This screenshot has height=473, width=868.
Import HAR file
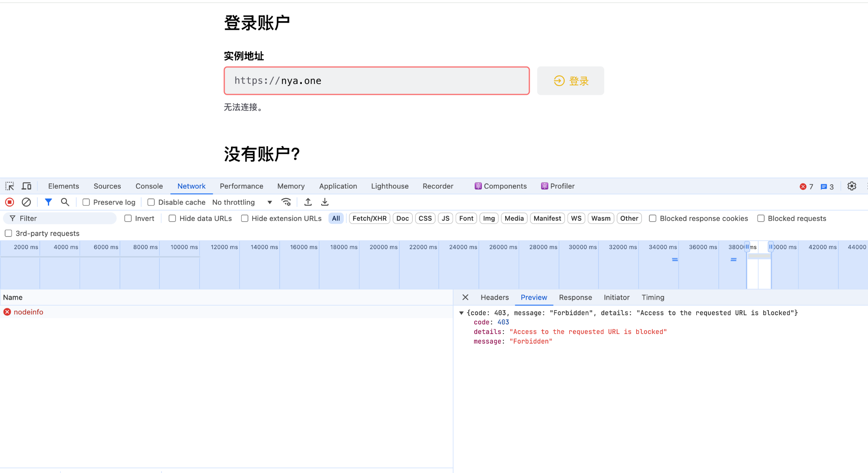(308, 202)
